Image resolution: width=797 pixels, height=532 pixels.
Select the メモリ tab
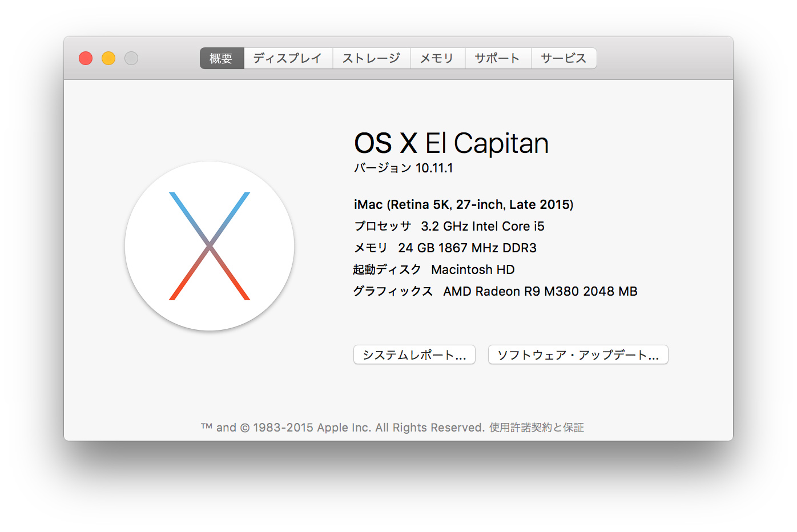[437, 58]
